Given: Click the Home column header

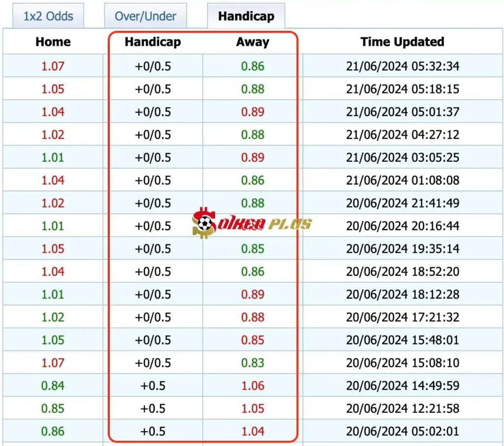Looking at the screenshot, I should [53, 42].
